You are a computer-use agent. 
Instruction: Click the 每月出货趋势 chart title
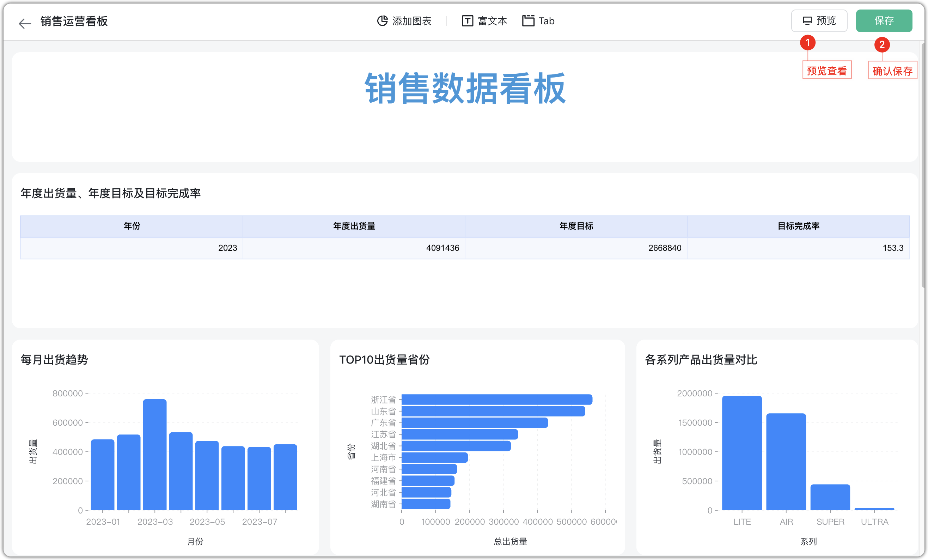point(54,359)
